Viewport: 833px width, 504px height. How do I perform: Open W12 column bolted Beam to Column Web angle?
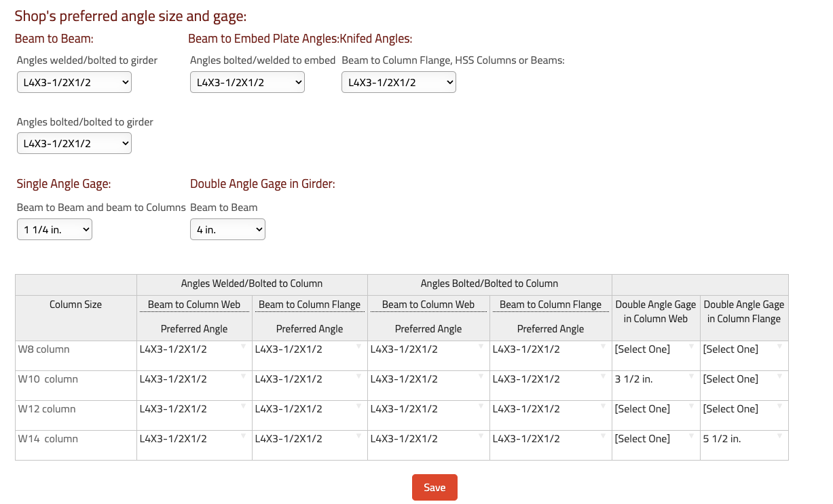pos(428,409)
